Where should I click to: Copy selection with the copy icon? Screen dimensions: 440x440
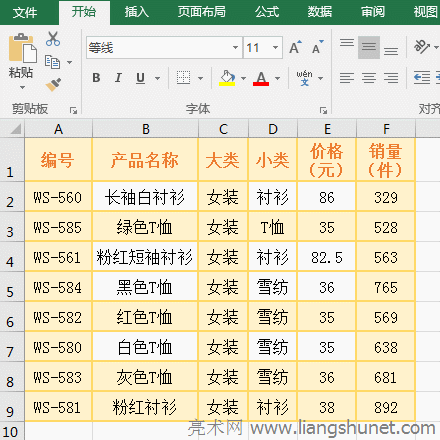point(52,62)
